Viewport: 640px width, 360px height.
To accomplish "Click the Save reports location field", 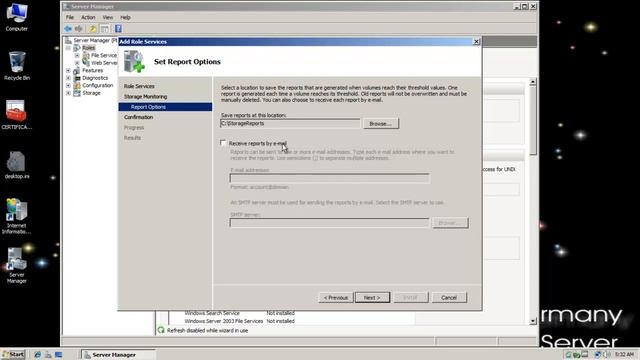I will (290, 123).
